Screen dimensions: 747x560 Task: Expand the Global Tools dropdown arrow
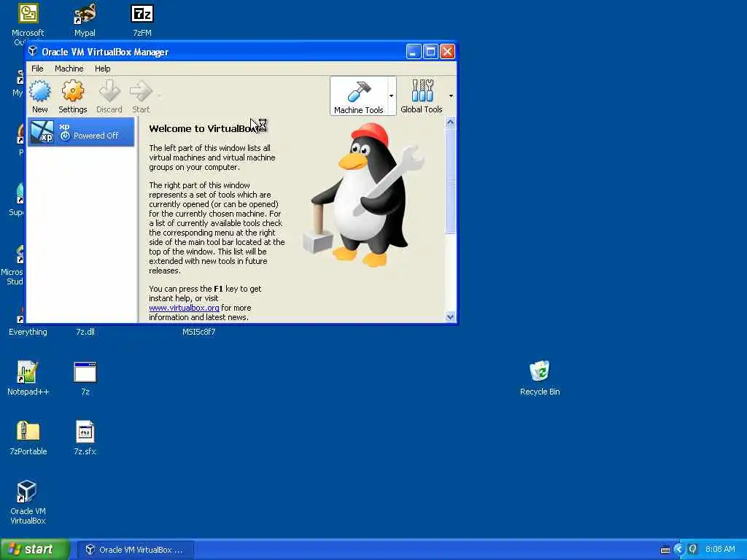(451, 96)
